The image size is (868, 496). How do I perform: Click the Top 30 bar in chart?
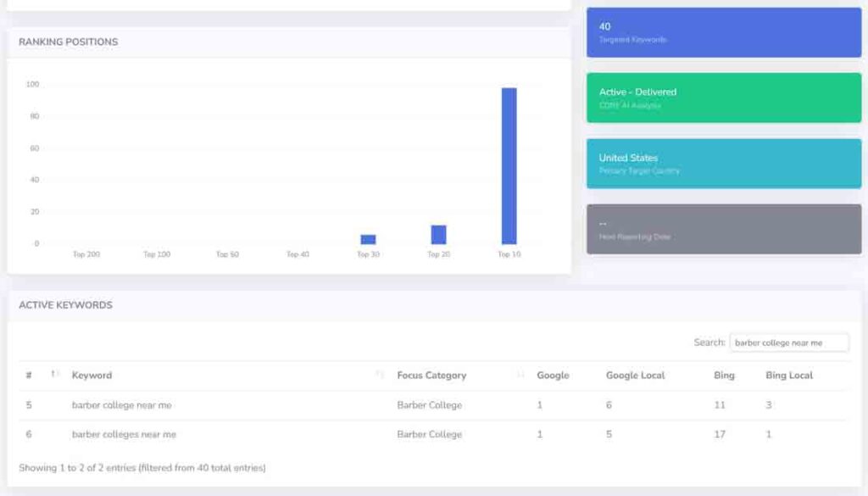pos(368,239)
